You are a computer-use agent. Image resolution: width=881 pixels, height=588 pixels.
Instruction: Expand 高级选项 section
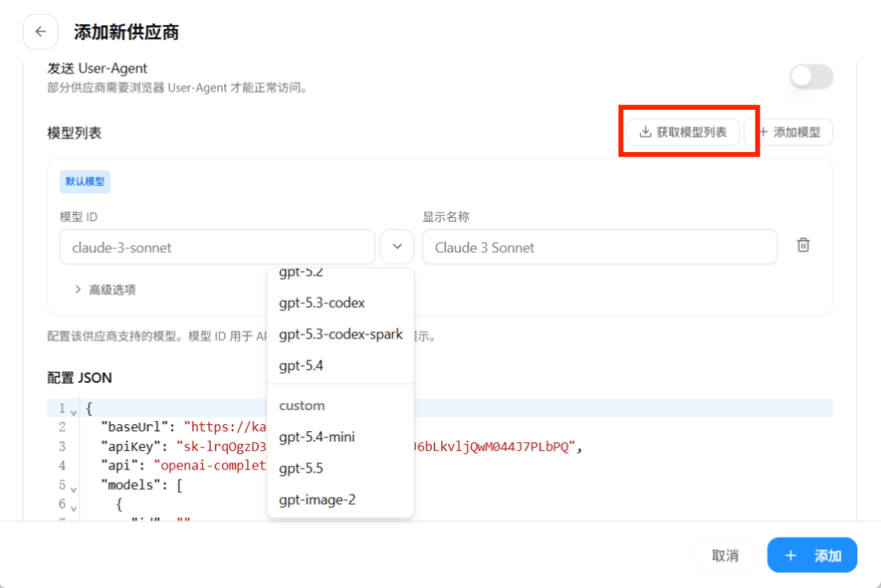point(105,289)
